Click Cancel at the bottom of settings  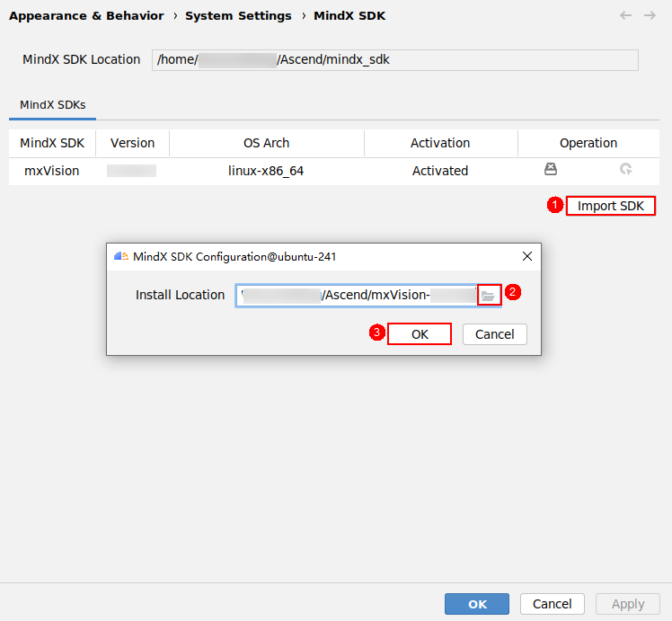[552, 604]
